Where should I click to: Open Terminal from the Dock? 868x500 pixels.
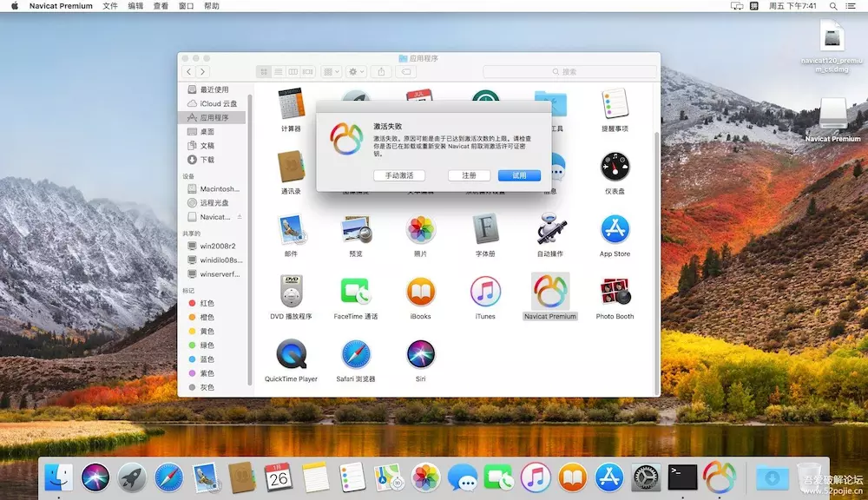682,477
